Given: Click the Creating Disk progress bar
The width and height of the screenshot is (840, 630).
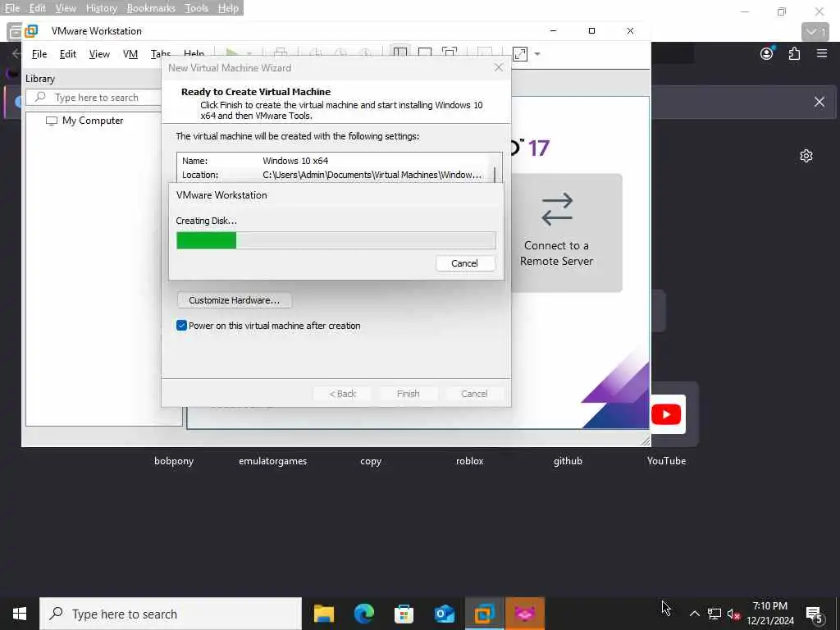Looking at the screenshot, I should (x=336, y=240).
